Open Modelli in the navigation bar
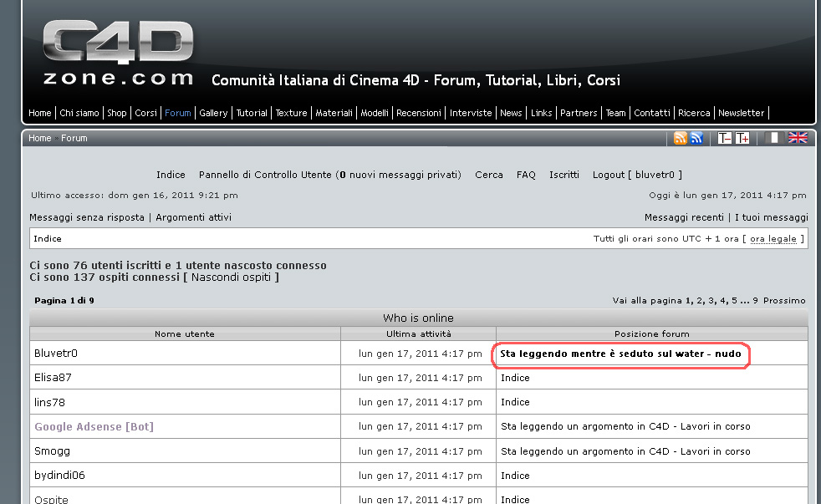This screenshot has height=504, width=821. point(375,113)
